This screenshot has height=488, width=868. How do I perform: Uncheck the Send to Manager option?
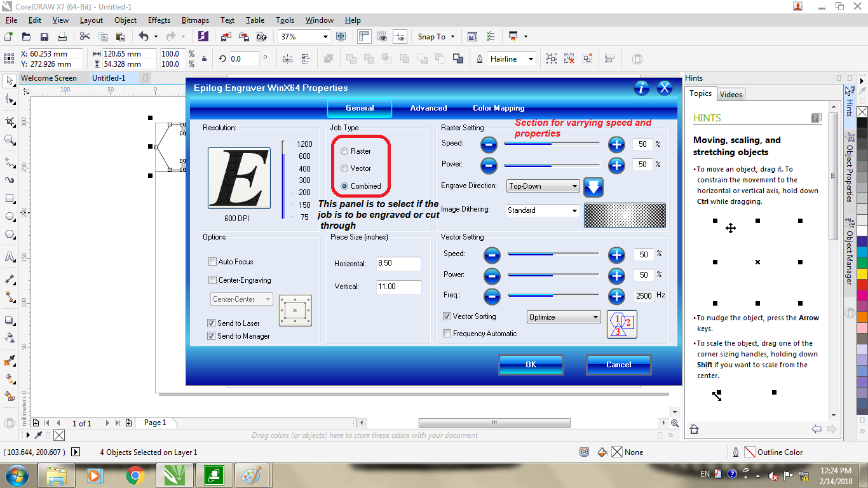(x=212, y=336)
